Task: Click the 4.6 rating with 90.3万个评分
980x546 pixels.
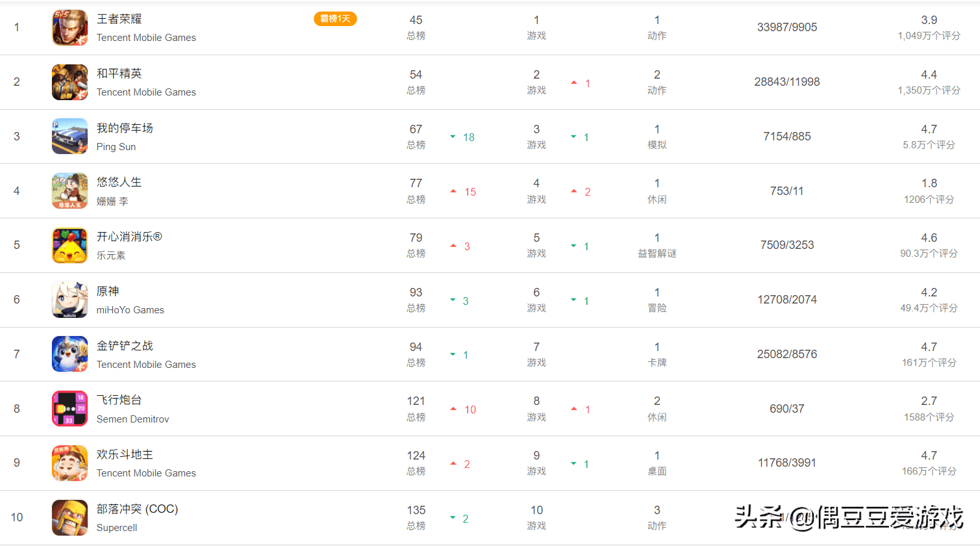Action: [929, 245]
